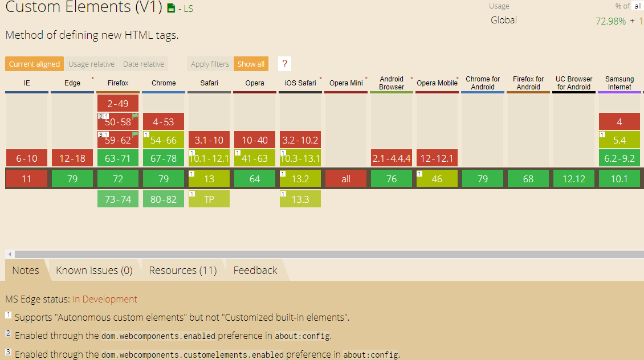
Task: Select the Edge column header
Action: point(72,83)
